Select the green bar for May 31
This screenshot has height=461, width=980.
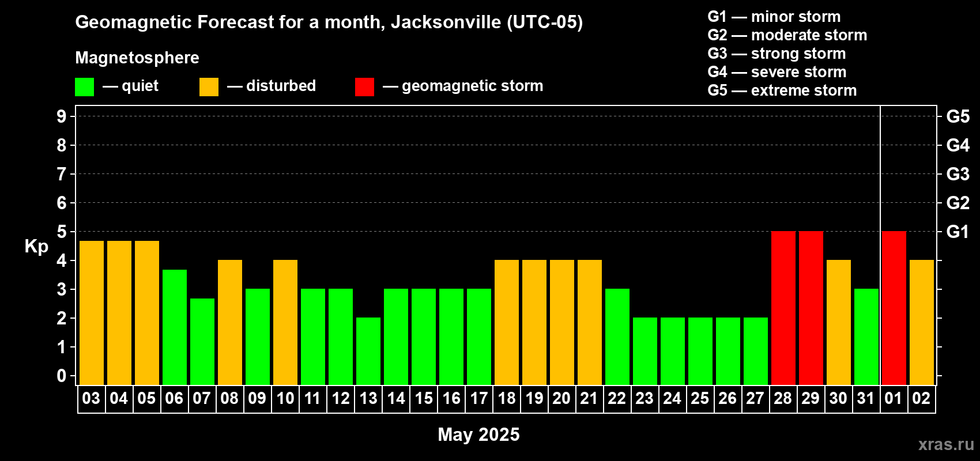tap(866, 337)
